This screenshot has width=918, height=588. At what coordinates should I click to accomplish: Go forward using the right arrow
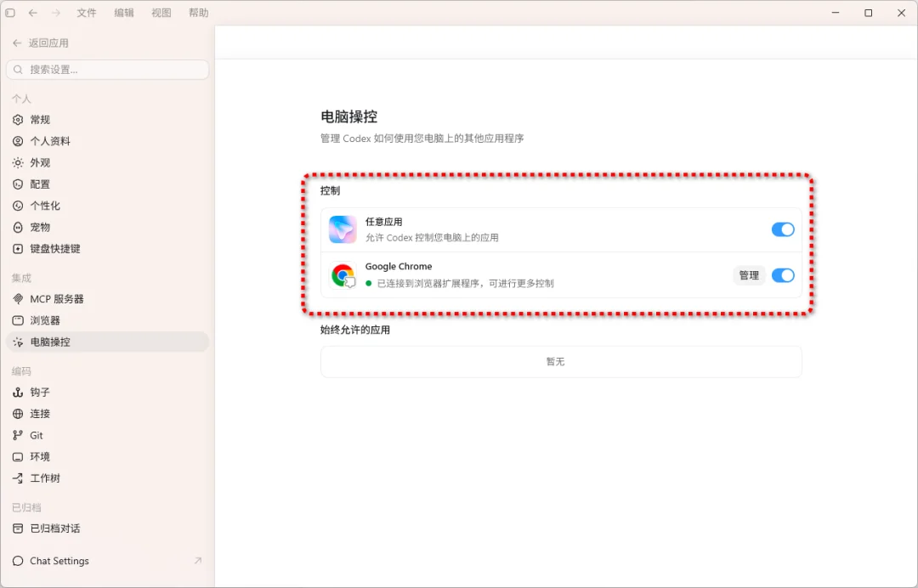click(x=55, y=12)
